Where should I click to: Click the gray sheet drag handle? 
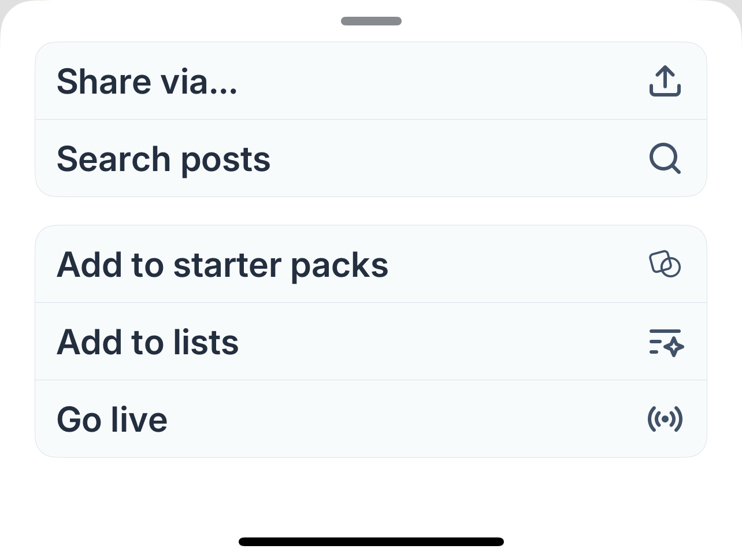click(x=371, y=21)
